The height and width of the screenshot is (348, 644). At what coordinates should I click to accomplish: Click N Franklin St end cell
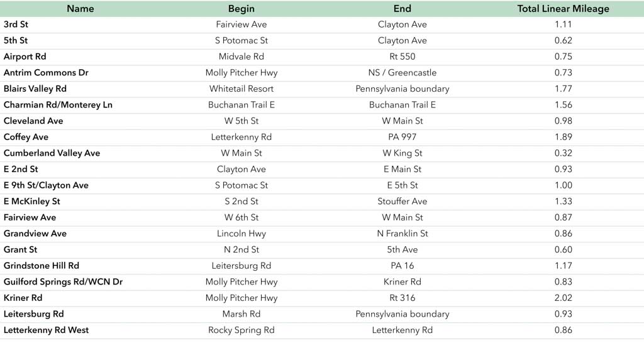[402, 234]
